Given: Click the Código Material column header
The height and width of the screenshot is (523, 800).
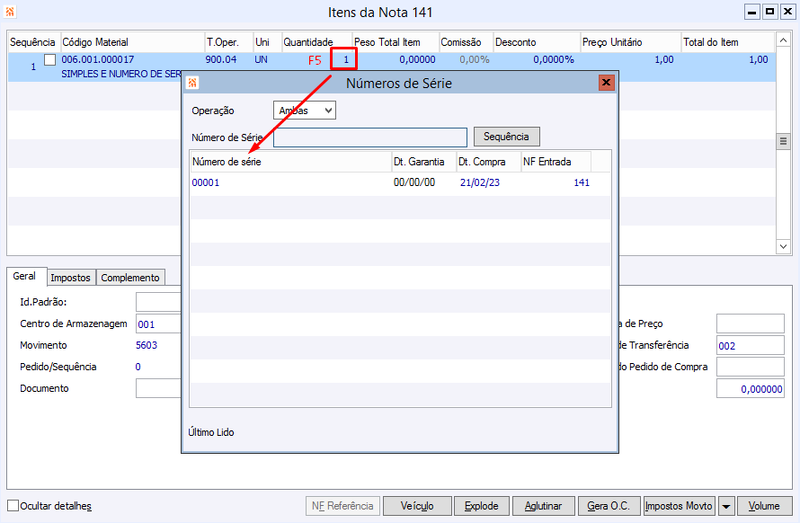Looking at the screenshot, I should (x=133, y=42).
